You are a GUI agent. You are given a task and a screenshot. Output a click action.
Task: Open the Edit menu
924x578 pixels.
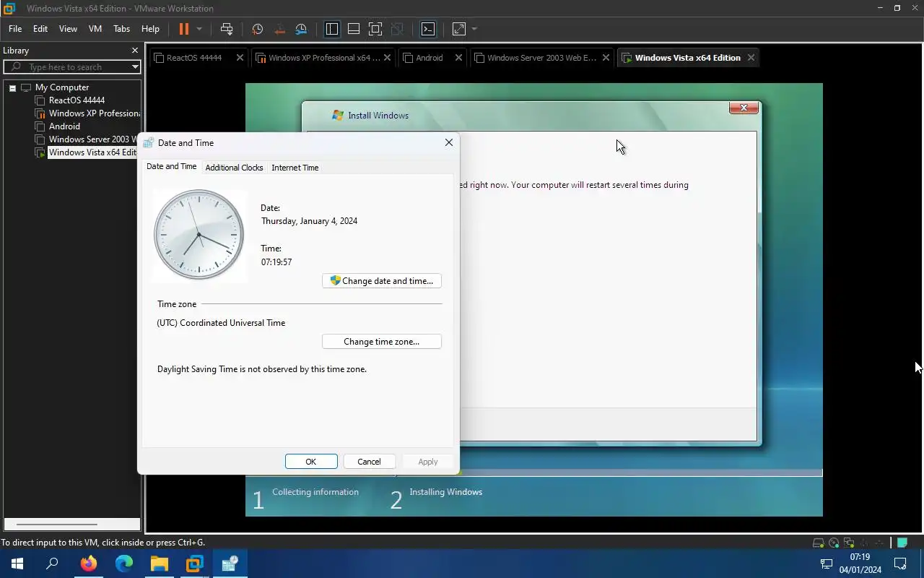point(40,29)
